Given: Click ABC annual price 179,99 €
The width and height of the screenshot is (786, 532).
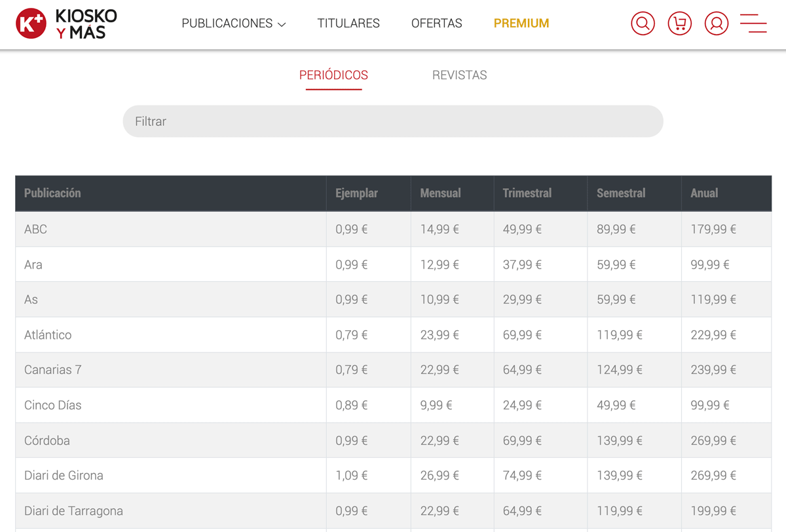Looking at the screenshot, I should coord(713,229).
